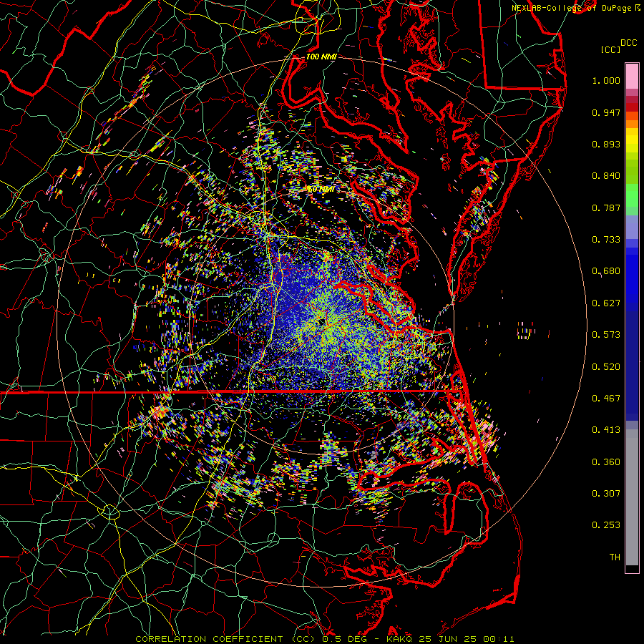This screenshot has height=644, width=644.
Task: Select the 0.307 scale value
Action: [x=606, y=494]
